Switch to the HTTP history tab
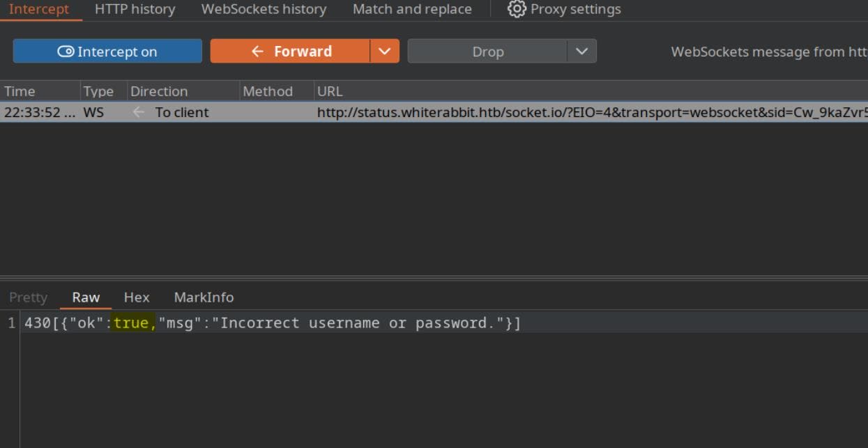 point(135,9)
